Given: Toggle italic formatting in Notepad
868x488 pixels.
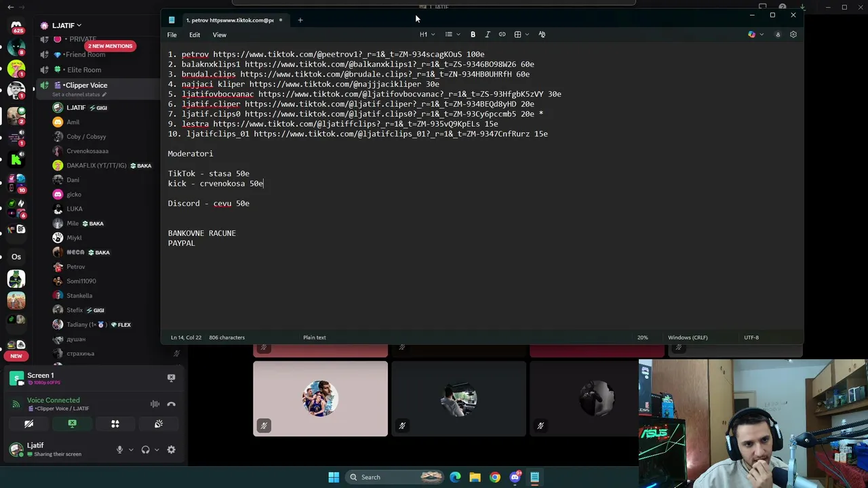Looking at the screenshot, I should click(x=488, y=35).
